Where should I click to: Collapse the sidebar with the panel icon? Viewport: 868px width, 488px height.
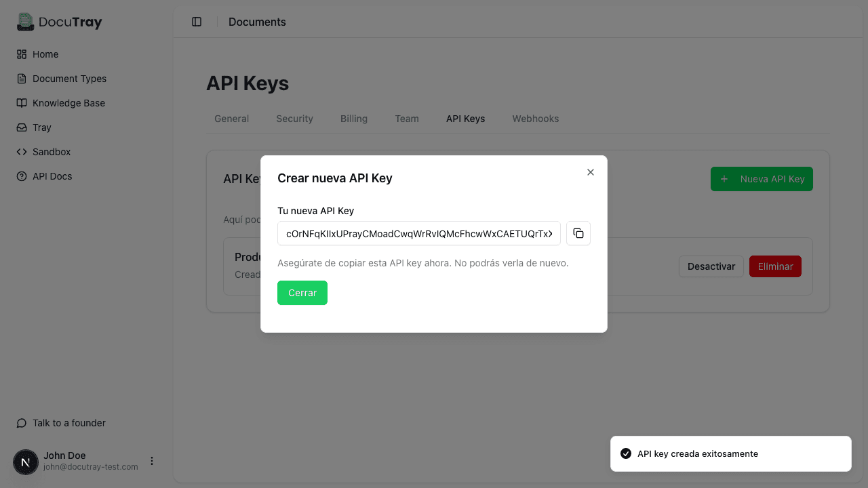(x=197, y=21)
